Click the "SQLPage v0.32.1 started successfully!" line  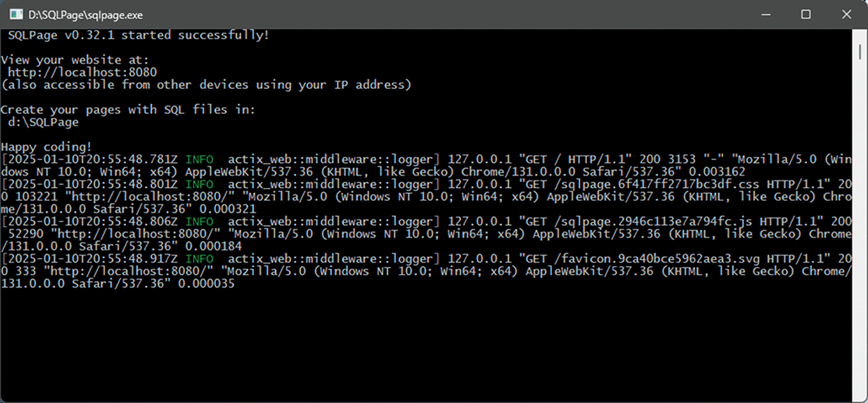tap(139, 35)
